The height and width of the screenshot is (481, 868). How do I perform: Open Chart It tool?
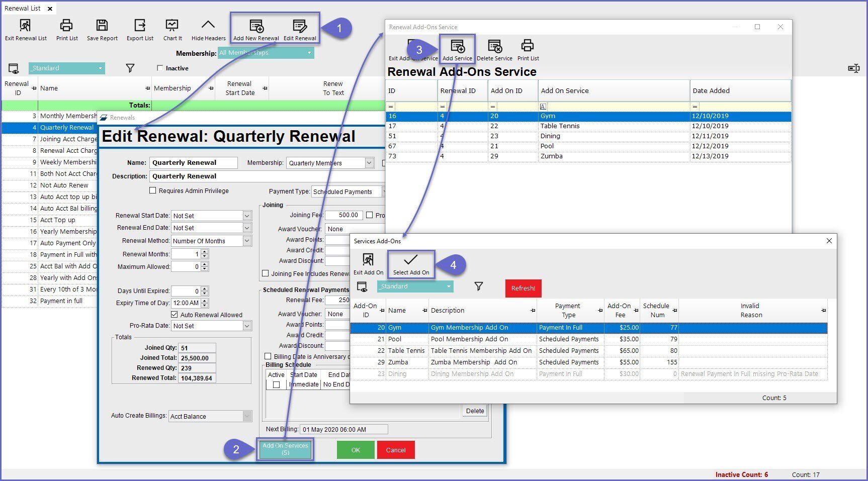point(172,25)
